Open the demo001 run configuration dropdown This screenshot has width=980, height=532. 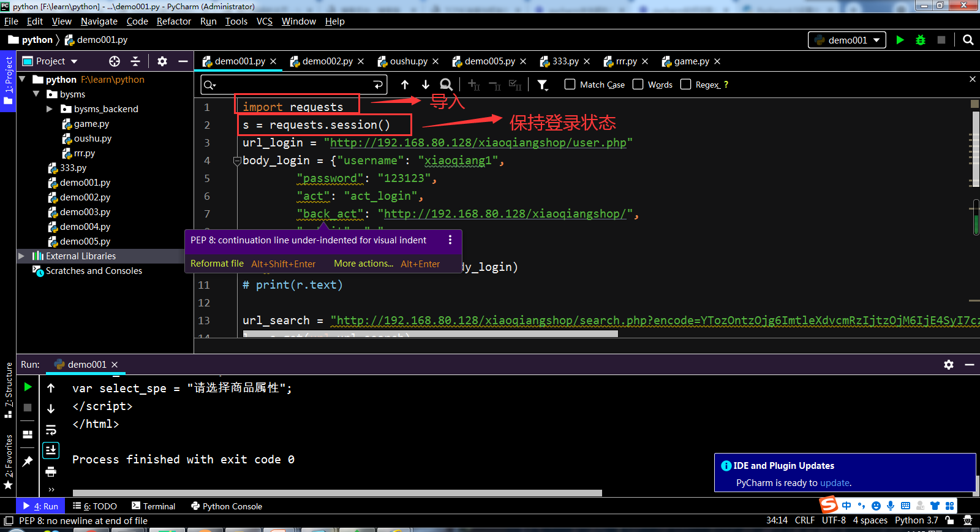point(847,40)
